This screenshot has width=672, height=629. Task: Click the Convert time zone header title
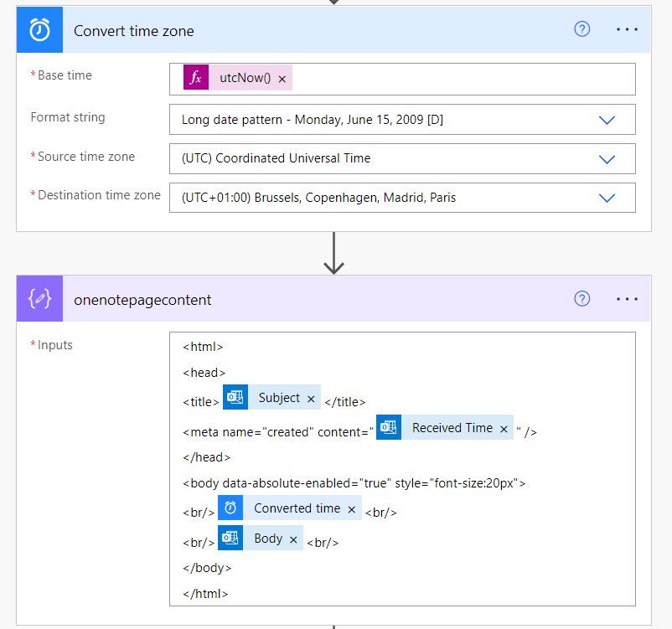coord(134,31)
